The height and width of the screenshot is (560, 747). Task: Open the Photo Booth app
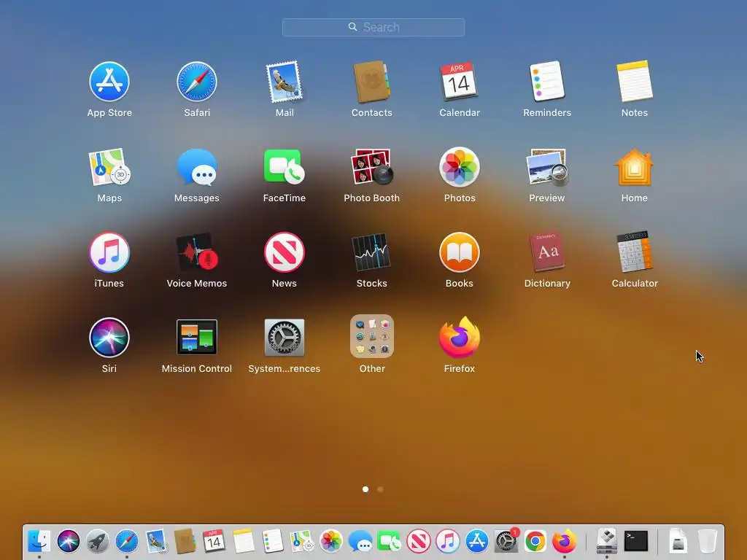371,167
